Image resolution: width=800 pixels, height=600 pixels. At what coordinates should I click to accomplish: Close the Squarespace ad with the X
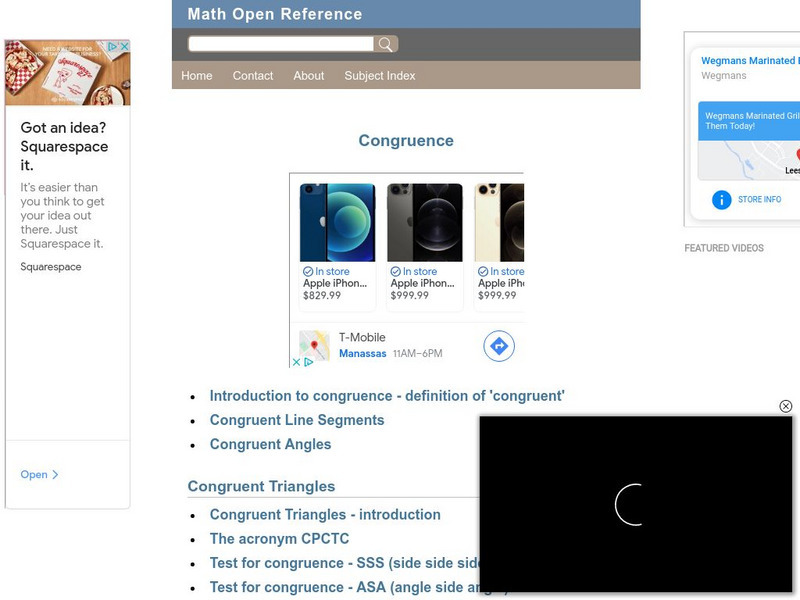pos(124,46)
